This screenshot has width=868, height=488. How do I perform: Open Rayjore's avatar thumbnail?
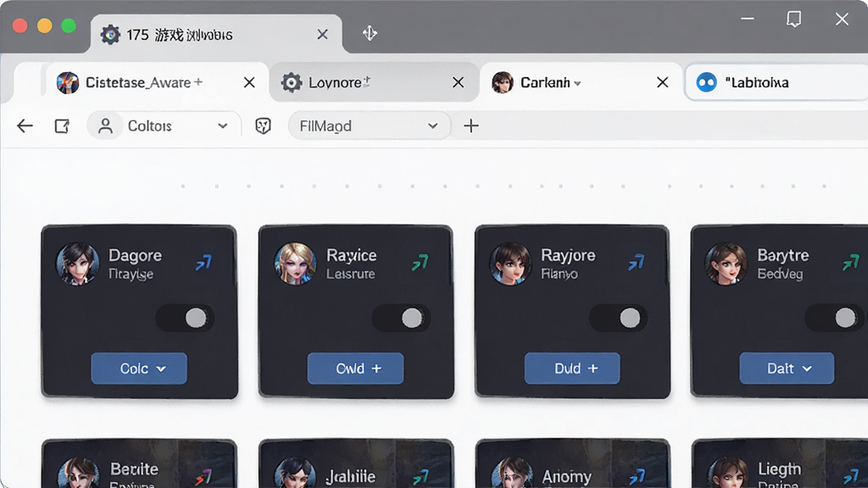point(510,264)
